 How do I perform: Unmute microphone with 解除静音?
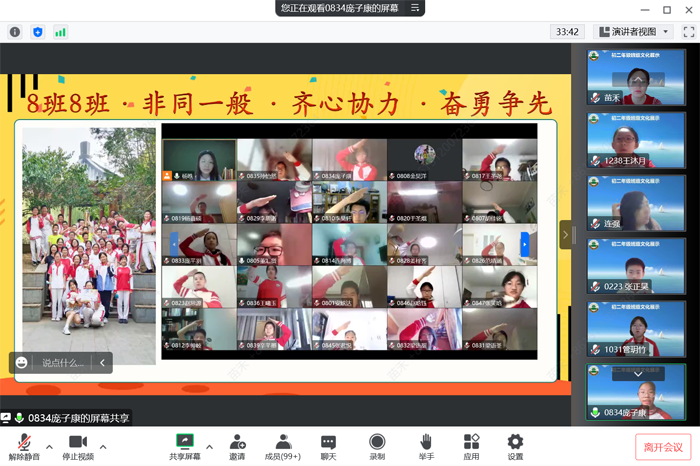pyautogui.click(x=24, y=447)
